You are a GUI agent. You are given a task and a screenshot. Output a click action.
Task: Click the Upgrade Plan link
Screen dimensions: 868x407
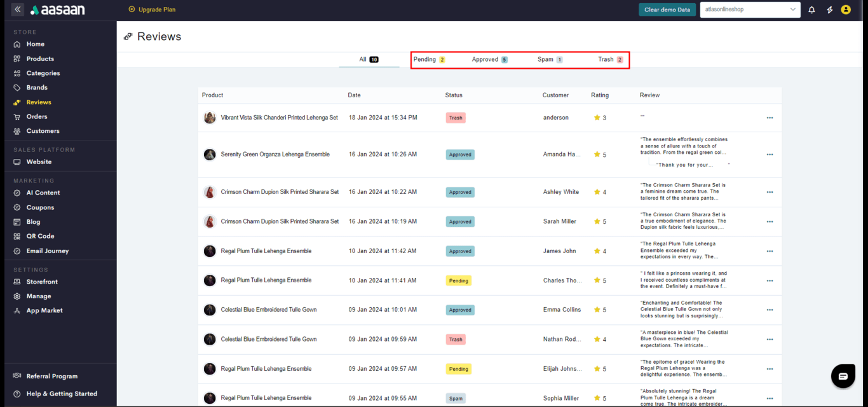(x=152, y=10)
